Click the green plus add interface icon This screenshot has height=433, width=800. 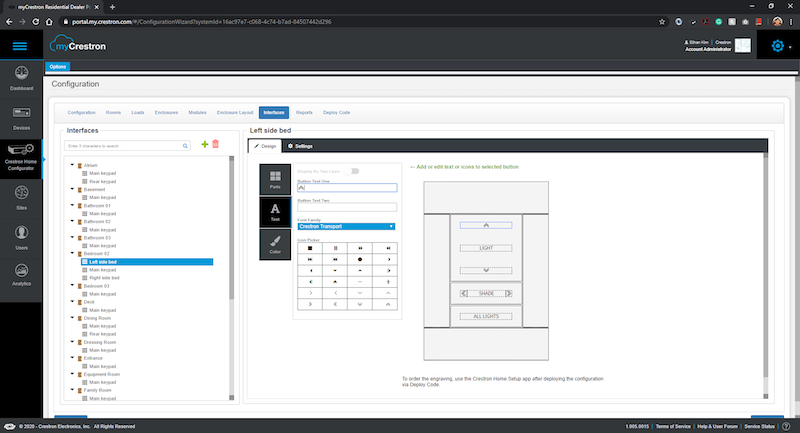[205, 144]
